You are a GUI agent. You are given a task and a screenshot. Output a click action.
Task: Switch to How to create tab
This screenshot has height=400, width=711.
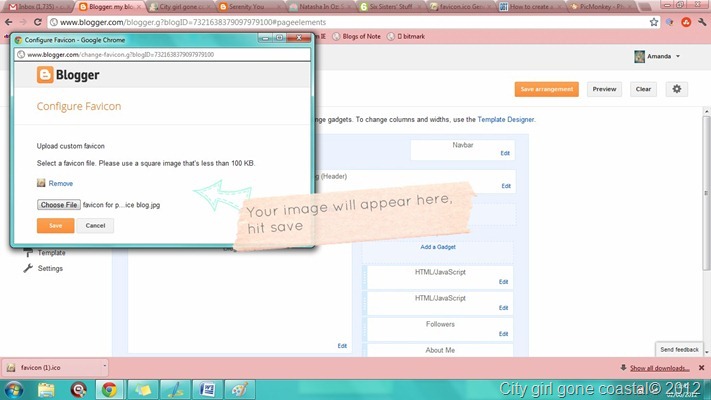[x=531, y=6]
